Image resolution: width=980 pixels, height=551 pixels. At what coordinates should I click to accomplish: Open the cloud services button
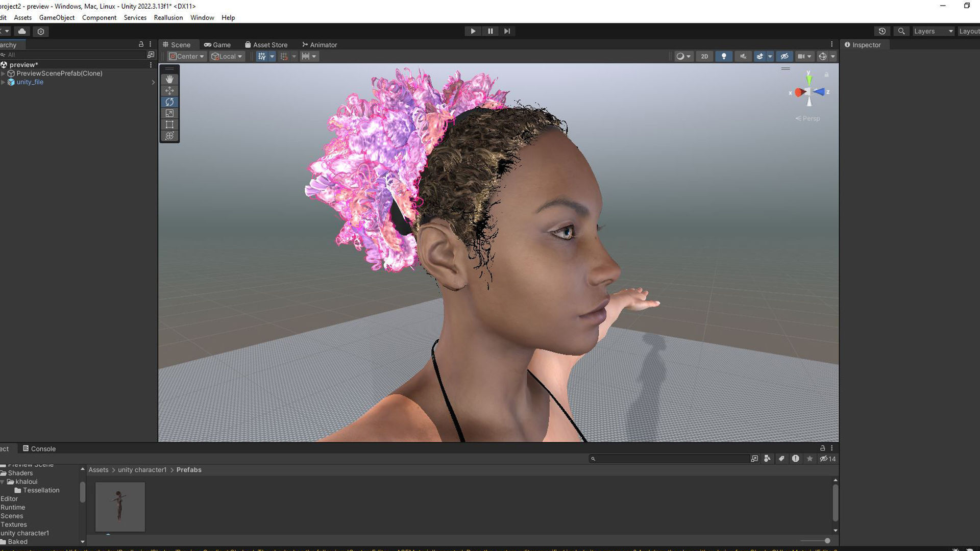pyautogui.click(x=22, y=31)
